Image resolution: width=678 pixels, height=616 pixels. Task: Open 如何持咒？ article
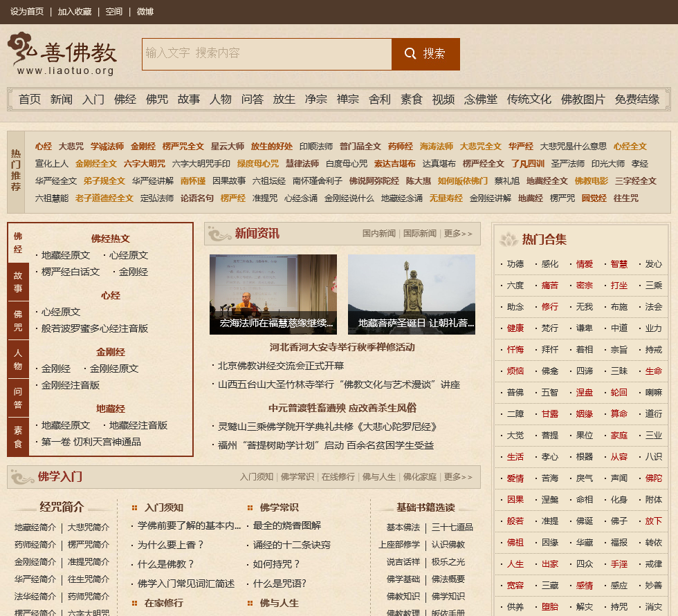click(x=276, y=563)
